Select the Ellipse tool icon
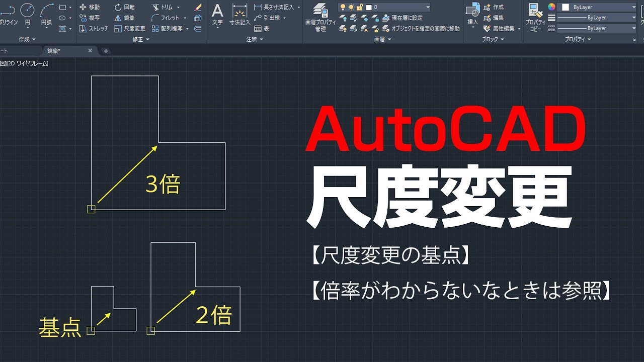Screen dimensions: 644x362 [62, 18]
